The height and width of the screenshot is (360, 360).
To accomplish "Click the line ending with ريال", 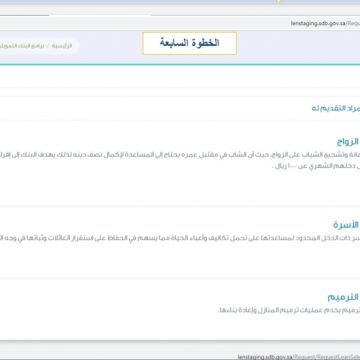I will point(317,166).
